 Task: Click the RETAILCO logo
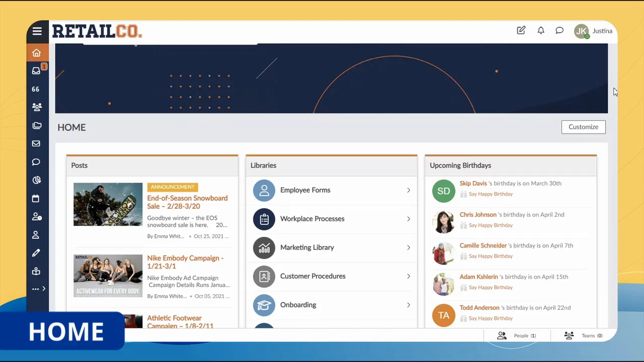(x=97, y=31)
